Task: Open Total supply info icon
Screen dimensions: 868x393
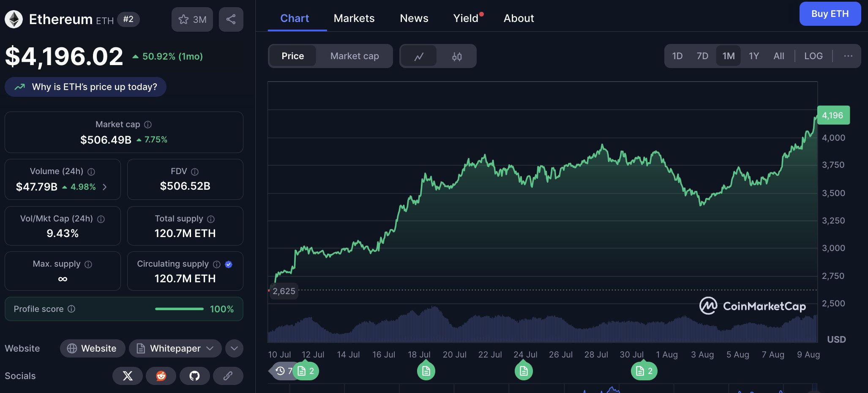Action: [211, 219]
